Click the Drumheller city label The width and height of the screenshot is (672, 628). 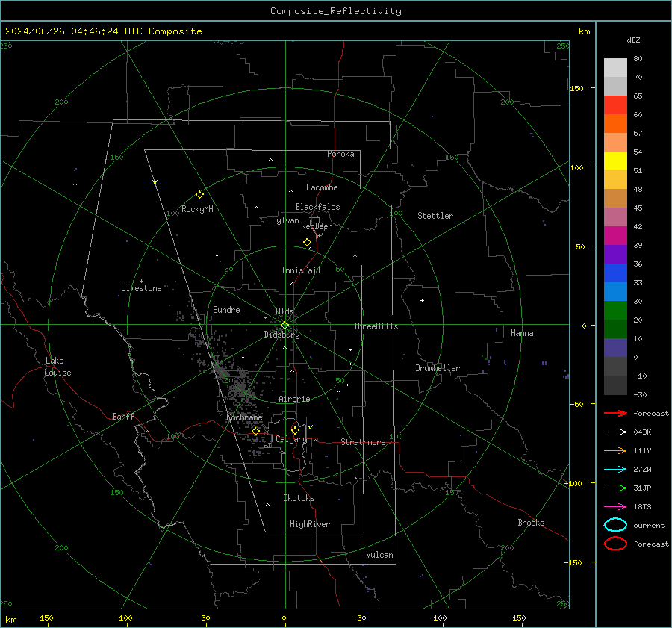point(438,368)
